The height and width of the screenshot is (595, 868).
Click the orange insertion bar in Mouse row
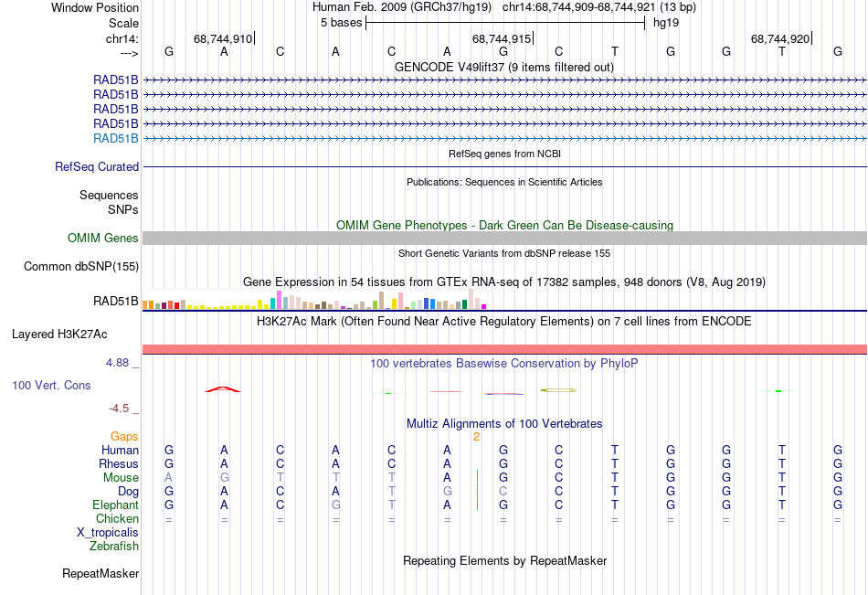477,477
